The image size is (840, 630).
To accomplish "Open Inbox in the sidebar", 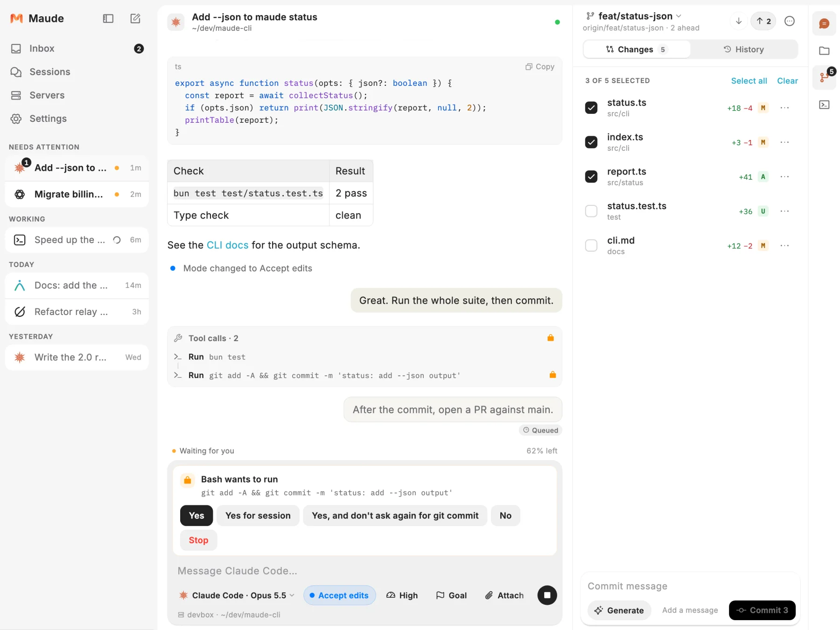I will [77, 49].
